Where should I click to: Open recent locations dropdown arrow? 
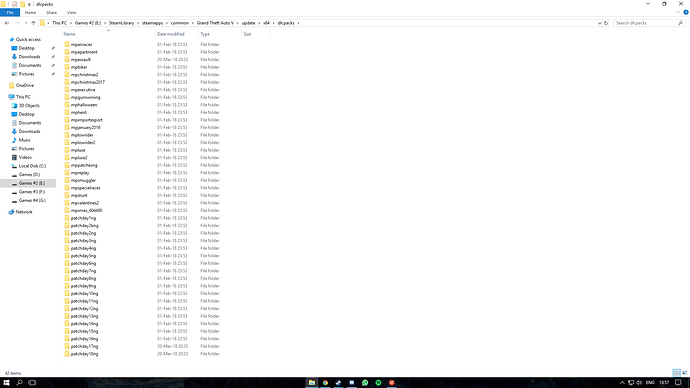tap(26, 23)
